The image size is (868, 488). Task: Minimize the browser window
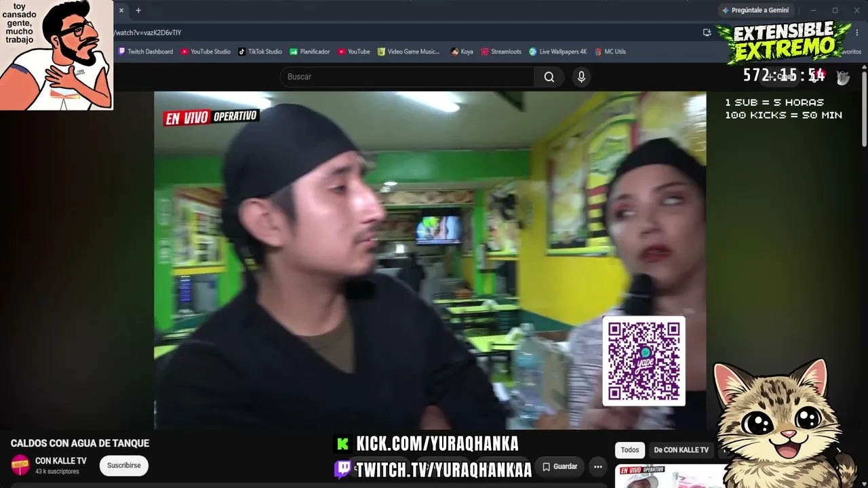click(813, 10)
